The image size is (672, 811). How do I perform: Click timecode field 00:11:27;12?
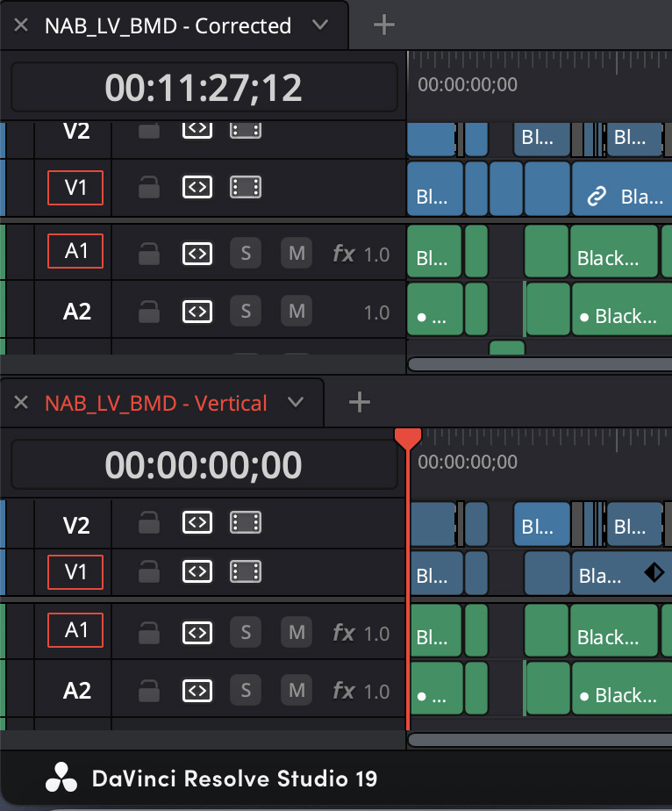[204, 88]
